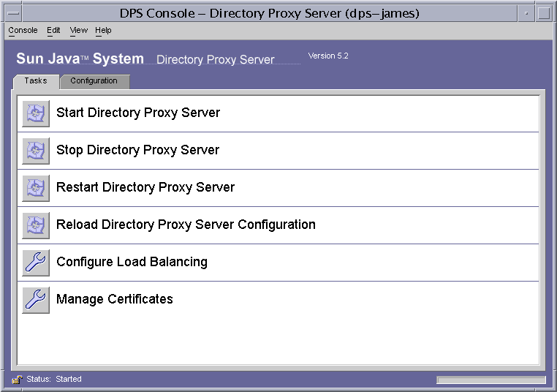This screenshot has width=557, height=392.
Task: Open the View menu
Action: (78, 30)
